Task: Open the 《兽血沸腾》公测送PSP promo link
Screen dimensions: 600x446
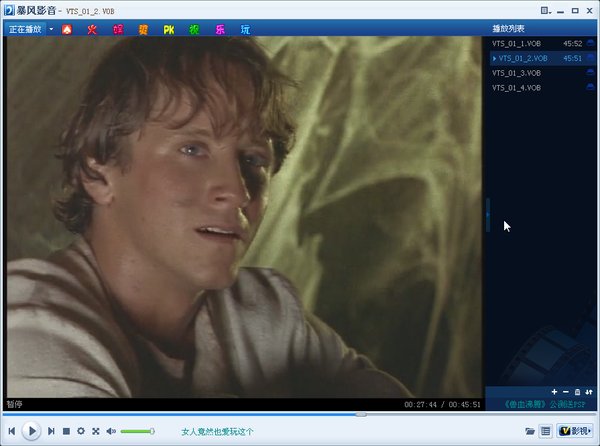Action: click(544, 404)
